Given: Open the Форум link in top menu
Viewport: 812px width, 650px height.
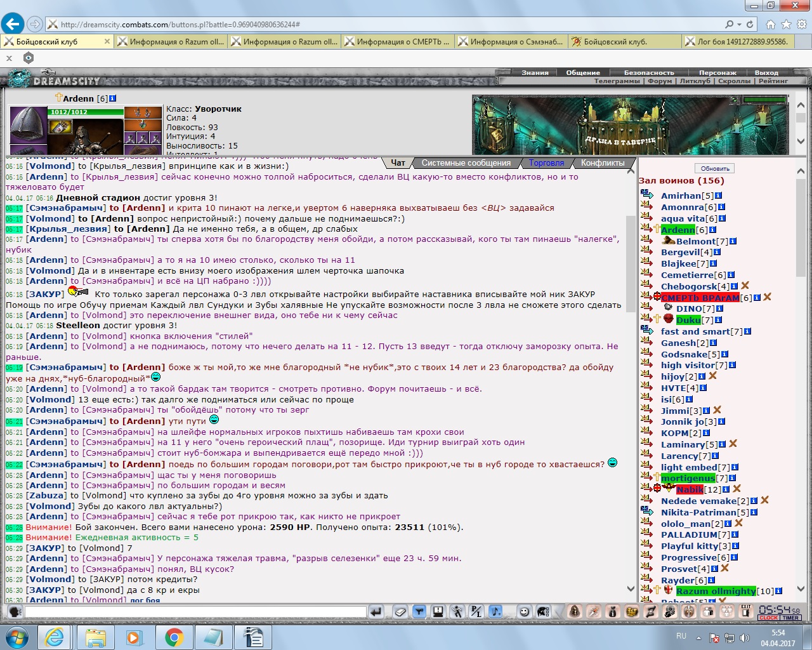Looking at the screenshot, I should 660,81.
